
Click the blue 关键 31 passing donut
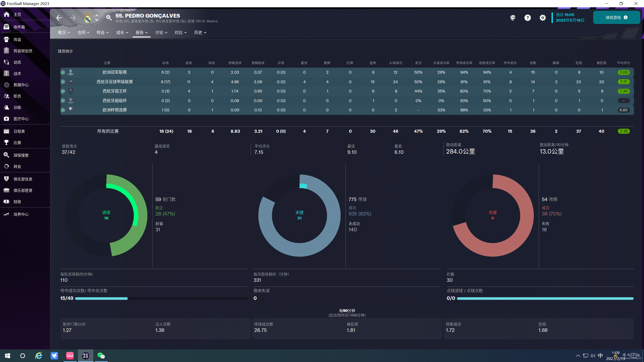tap(299, 215)
